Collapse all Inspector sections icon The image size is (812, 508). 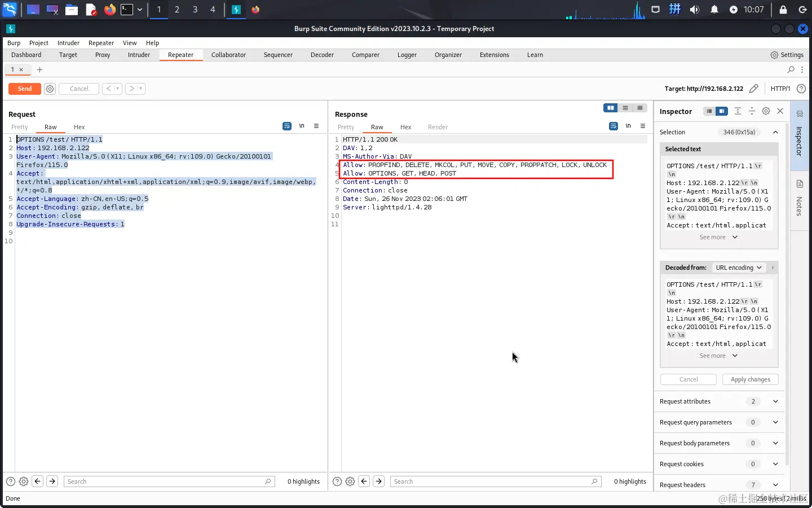pos(752,111)
